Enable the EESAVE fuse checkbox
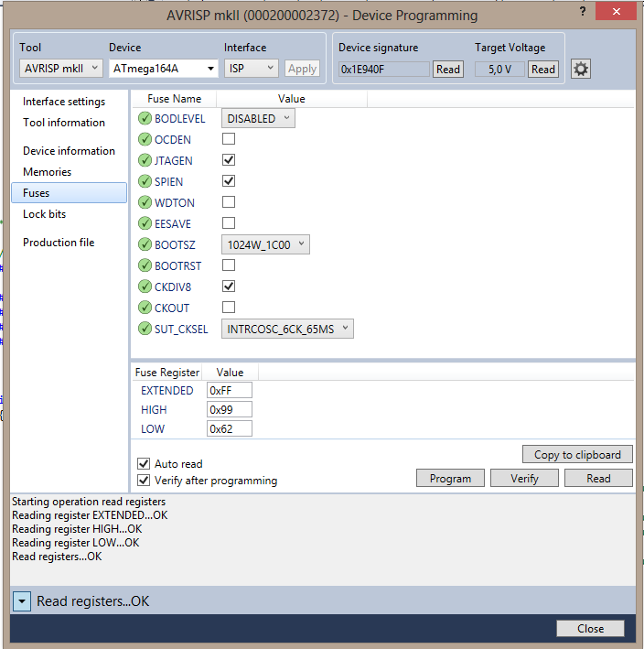 (229, 223)
